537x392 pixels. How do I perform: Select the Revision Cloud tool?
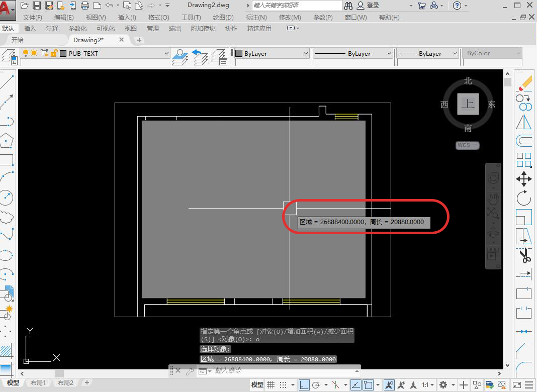point(7,217)
